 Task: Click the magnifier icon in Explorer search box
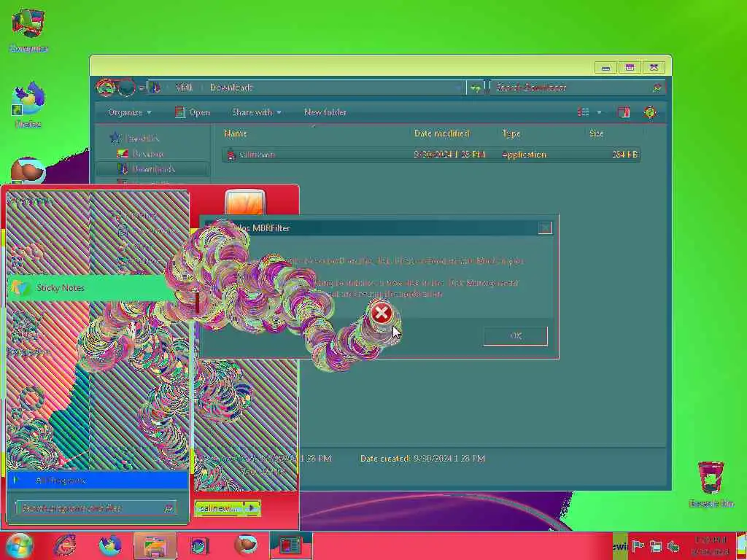tap(657, 87)
